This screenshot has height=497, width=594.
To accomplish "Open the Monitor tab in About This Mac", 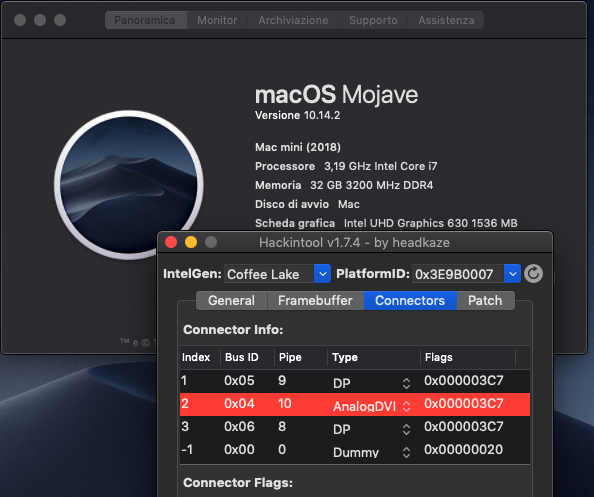I will tap(217, 20).
